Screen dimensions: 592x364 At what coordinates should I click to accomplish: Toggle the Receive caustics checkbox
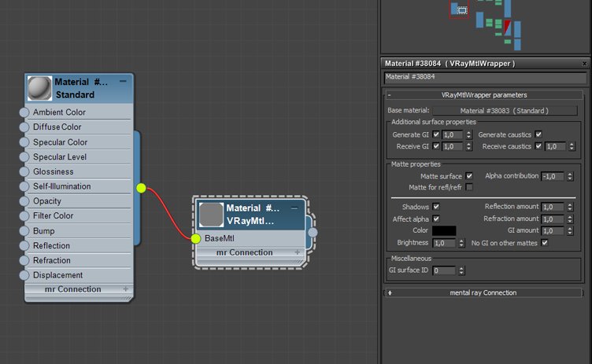tap(538, 146)
